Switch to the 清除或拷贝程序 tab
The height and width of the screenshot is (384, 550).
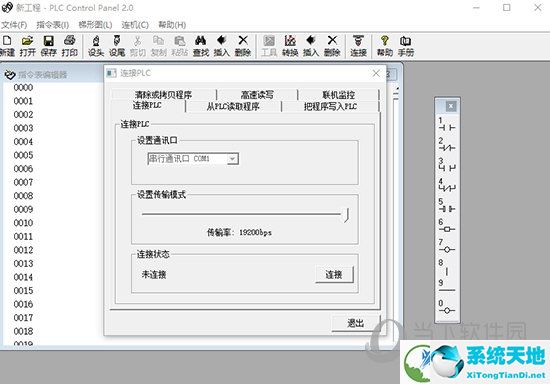(163, 95)
